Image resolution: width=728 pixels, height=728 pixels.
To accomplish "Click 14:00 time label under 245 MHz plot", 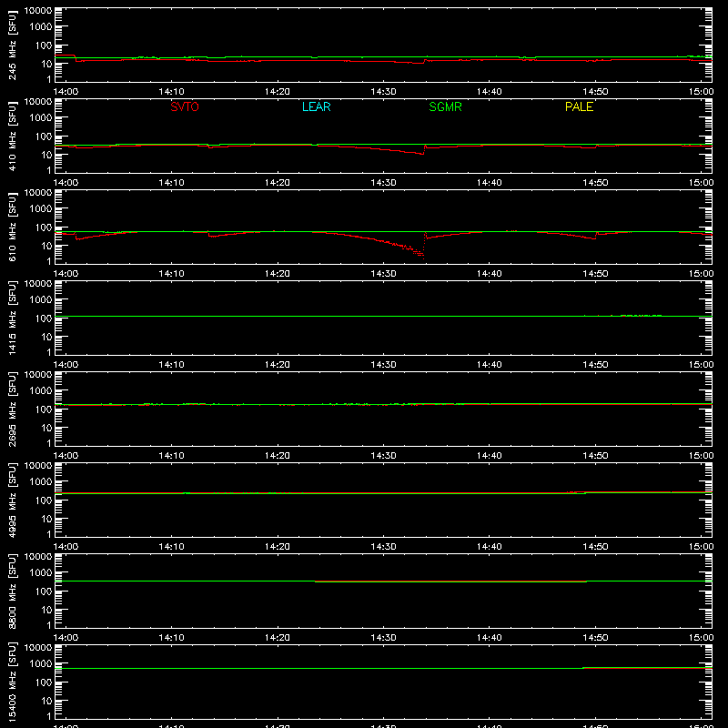I will tap(66, 92).
